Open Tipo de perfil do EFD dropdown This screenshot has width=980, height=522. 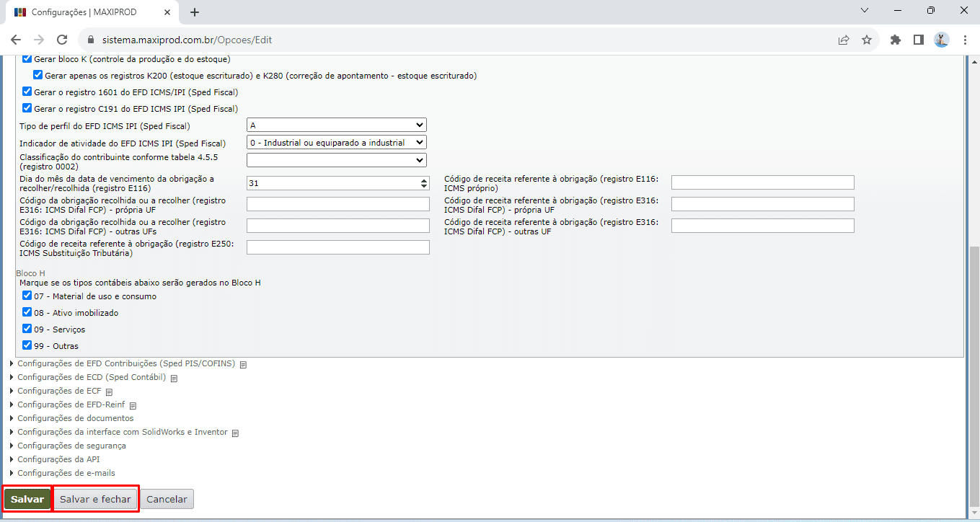(x=336, y=125)
